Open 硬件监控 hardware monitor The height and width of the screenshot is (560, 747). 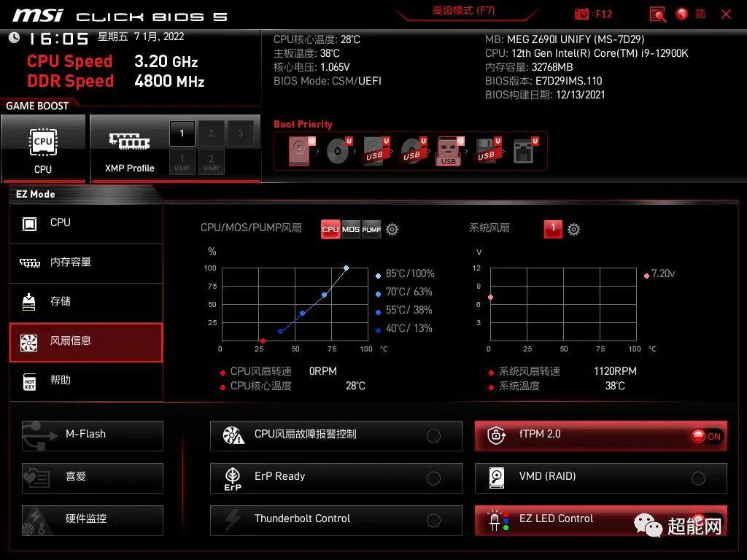(x=93, y=519)
